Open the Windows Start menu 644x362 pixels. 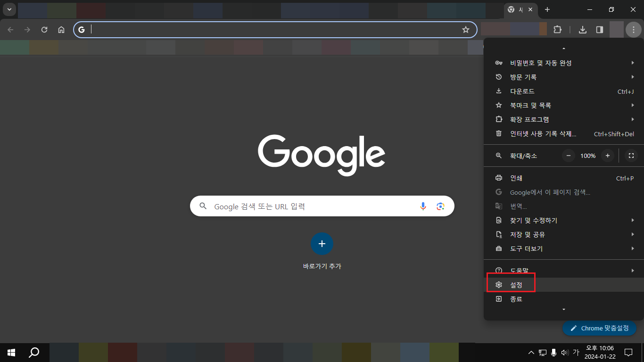[11, 352]
